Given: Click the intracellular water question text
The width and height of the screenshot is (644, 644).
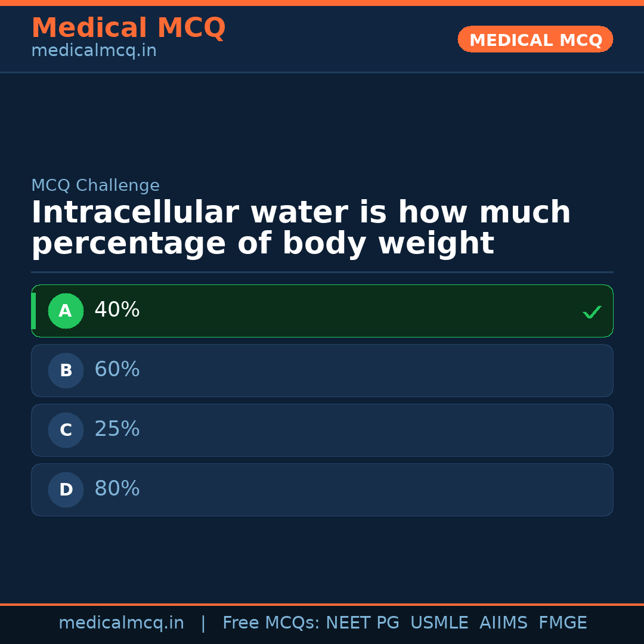Looking at the screenshot, I should (301, 228).
